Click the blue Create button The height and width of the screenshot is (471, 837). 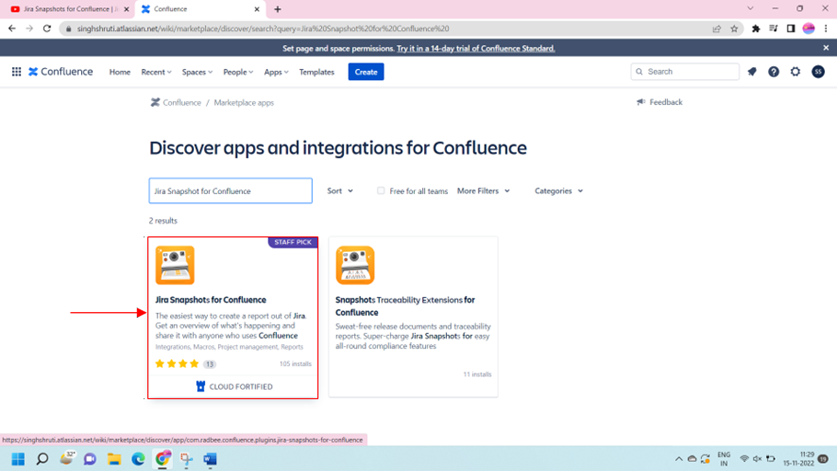tap(366, 72)
